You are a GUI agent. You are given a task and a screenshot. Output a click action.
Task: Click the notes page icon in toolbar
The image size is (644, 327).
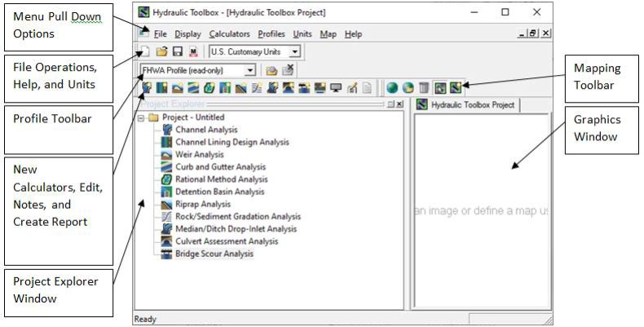coord(367,87)
